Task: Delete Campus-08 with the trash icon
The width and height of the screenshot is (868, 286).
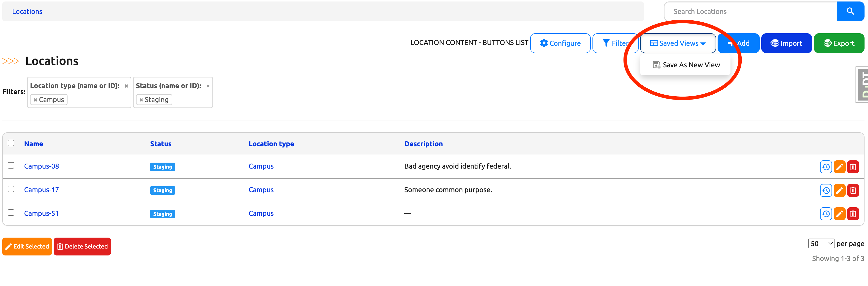Action: point(853,167)
